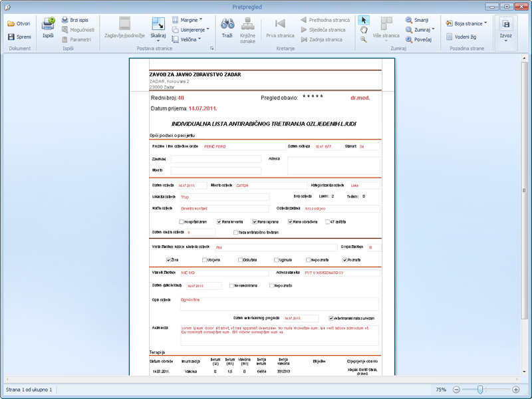Viewport: 532px width, 399px height.
Task: Click the 'Datum prijema' date 14.07.2011.
Action: point(203,108)
